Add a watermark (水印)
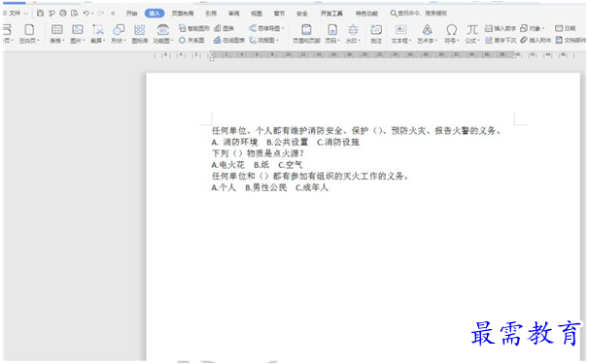 pos(353,34)
